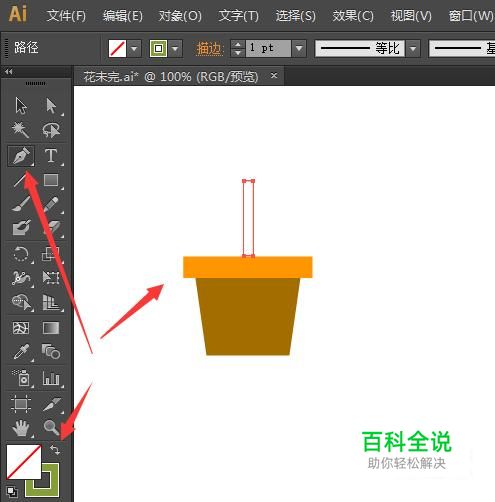The height and width of the screenshot is (502, 495).
Task: Open the 选择(S) menu
Action: pos(296,15)
